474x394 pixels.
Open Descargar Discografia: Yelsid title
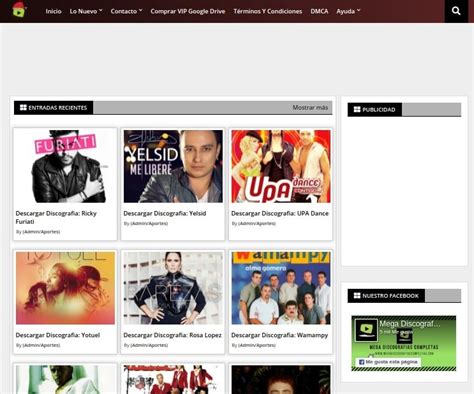pos(165,213)
